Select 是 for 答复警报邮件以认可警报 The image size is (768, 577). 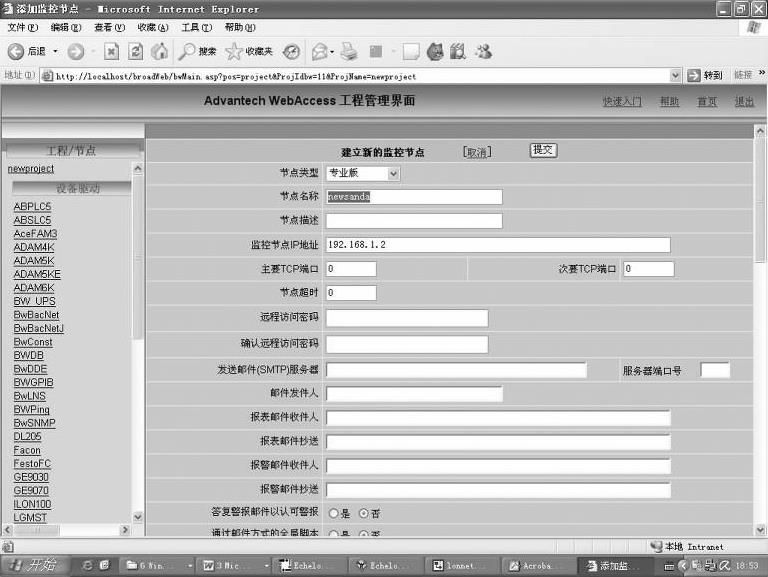(334, 513)
